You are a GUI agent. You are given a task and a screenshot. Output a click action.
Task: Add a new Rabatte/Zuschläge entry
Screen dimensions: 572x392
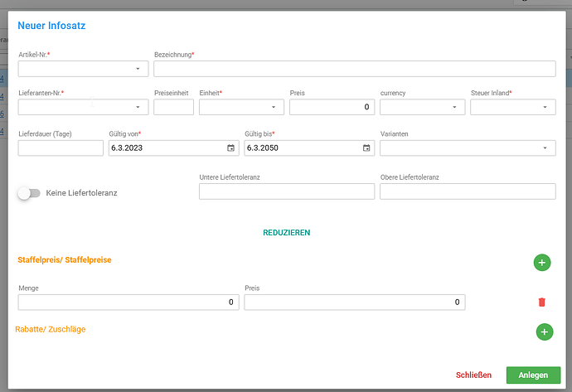(545, 332)
